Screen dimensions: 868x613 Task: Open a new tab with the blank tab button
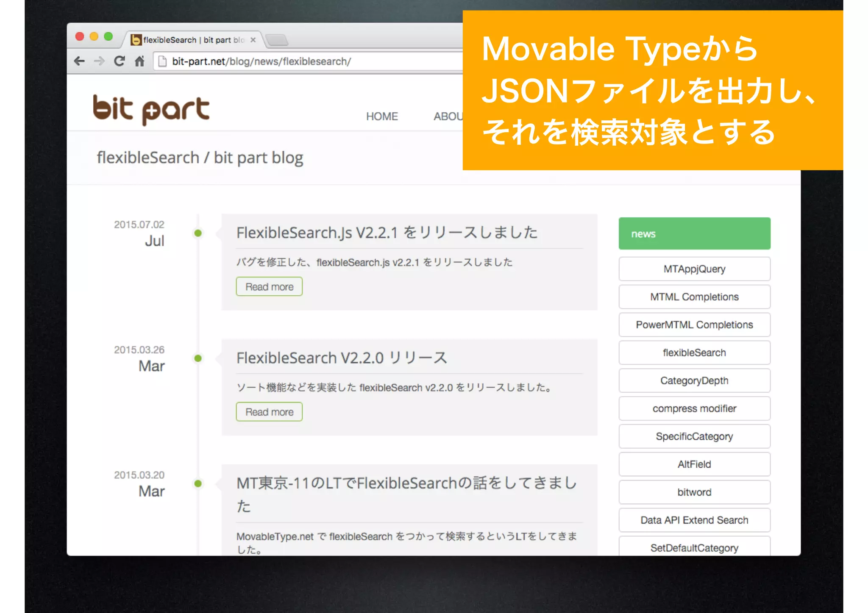pyautogui.click(x=277, y=40)
